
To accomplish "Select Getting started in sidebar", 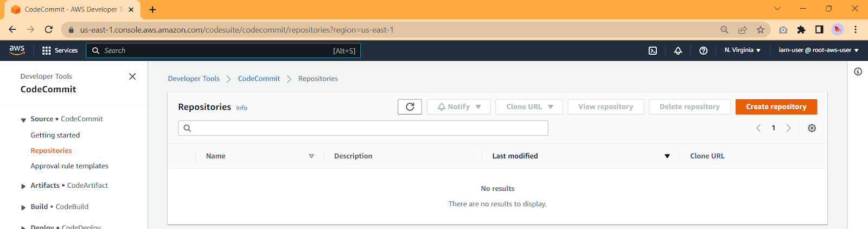I will tap(55, 135).
